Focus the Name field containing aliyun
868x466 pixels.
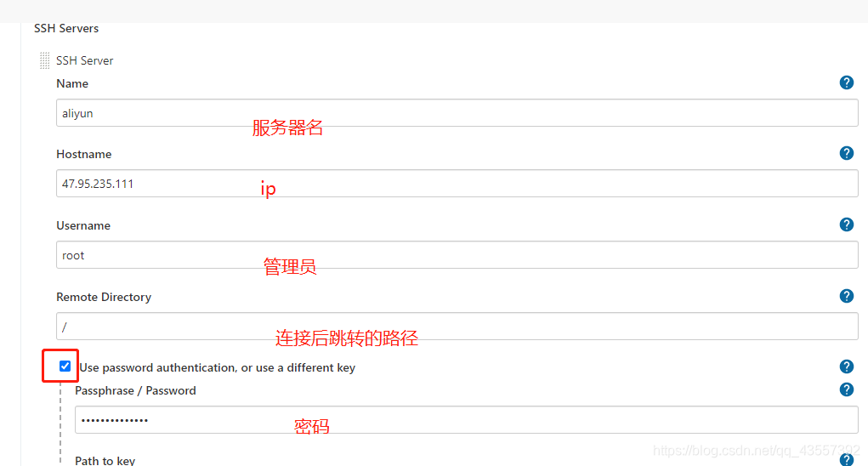click(457, 113)
